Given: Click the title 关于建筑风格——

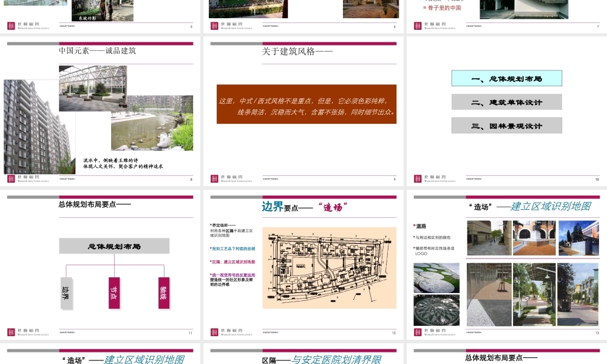Looking at the screenshot, I should [297, 52].
